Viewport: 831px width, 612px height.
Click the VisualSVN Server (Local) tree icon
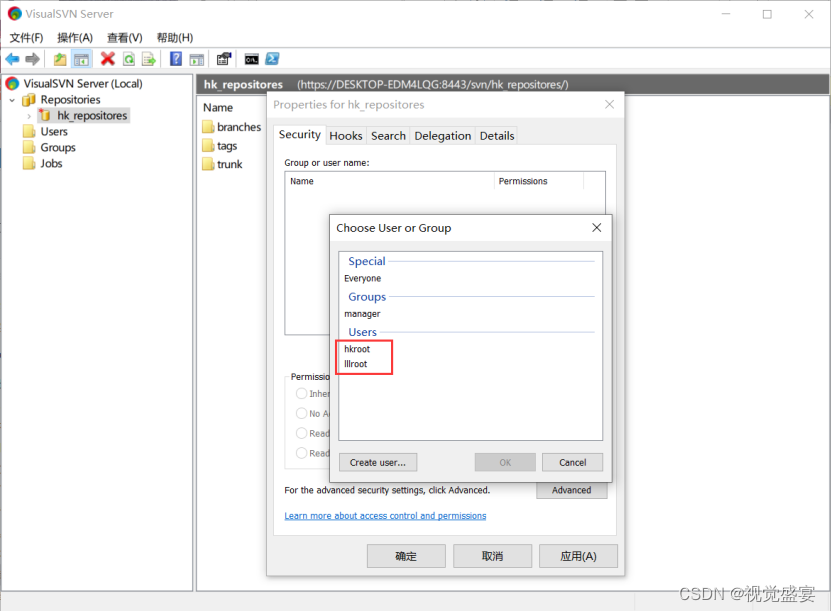pyautogui.click(x=12, y=84)
